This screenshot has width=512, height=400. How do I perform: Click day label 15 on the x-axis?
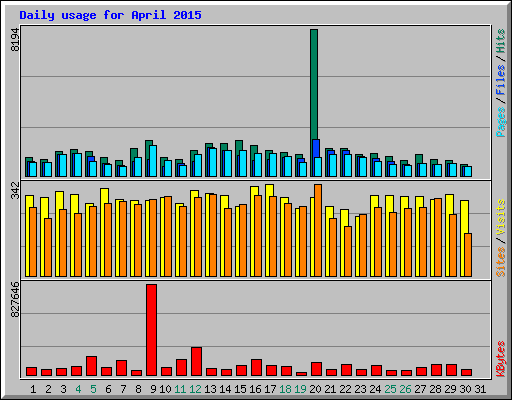240,389
